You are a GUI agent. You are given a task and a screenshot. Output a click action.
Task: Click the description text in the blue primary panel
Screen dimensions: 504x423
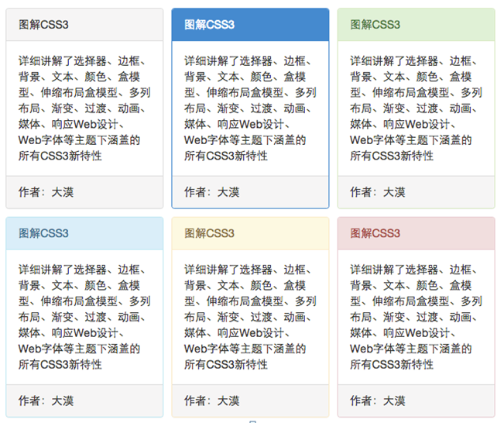coord(249,108)
